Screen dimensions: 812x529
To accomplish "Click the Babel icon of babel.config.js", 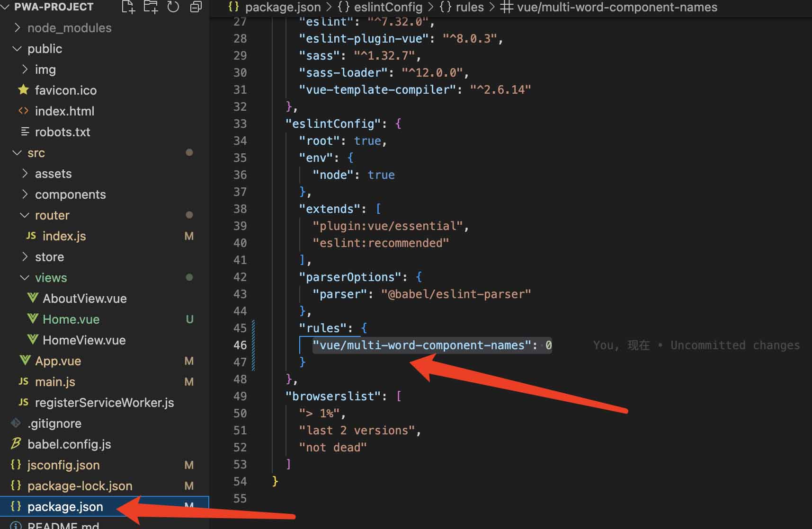I will click(x=16, y=444).
